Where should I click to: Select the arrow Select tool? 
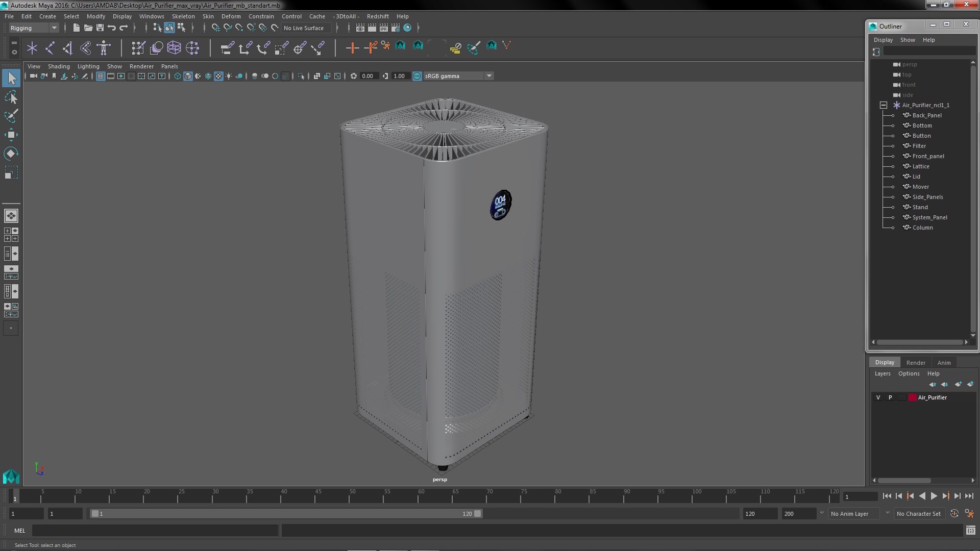(11, 78)
